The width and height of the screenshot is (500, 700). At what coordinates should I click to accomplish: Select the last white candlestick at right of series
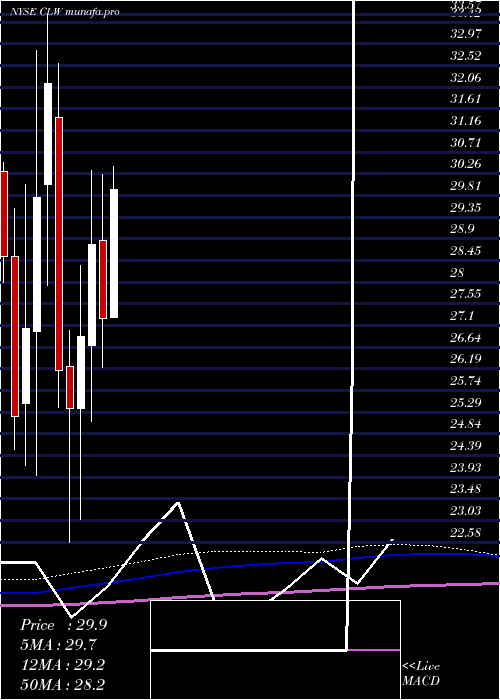pos(114,254)
